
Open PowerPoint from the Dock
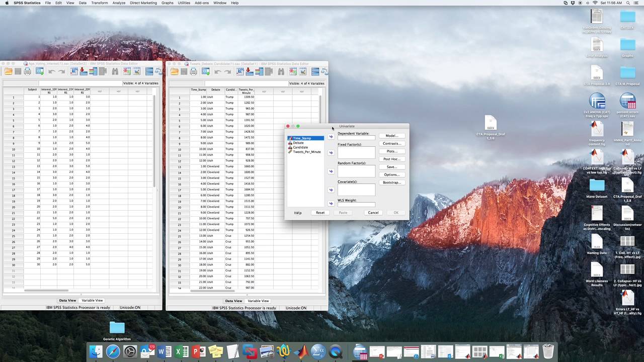tap(199, 351)
